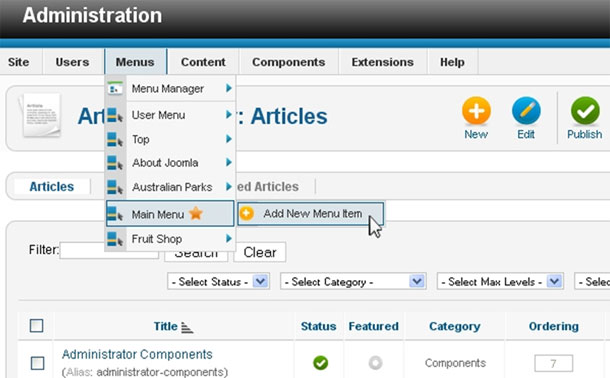Viewport: 610px width, 378px height.
Task: Open the Administrator Components article link
Action: coord(137,354)
